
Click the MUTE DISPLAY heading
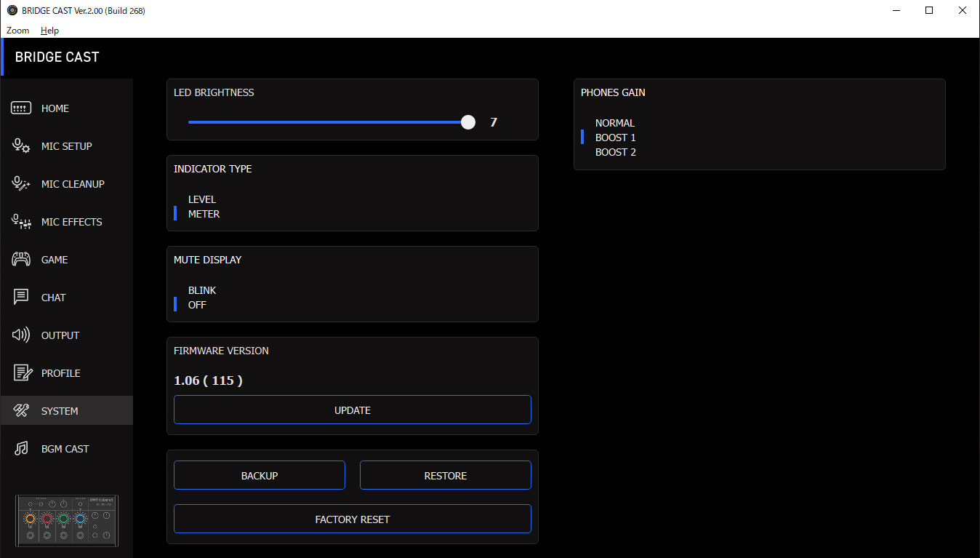[x=208, y=260]
